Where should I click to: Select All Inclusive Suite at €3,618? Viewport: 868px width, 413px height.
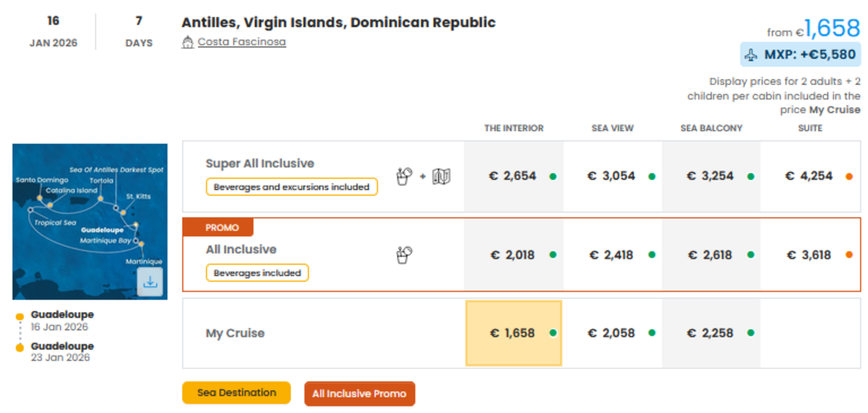[809, 255]
